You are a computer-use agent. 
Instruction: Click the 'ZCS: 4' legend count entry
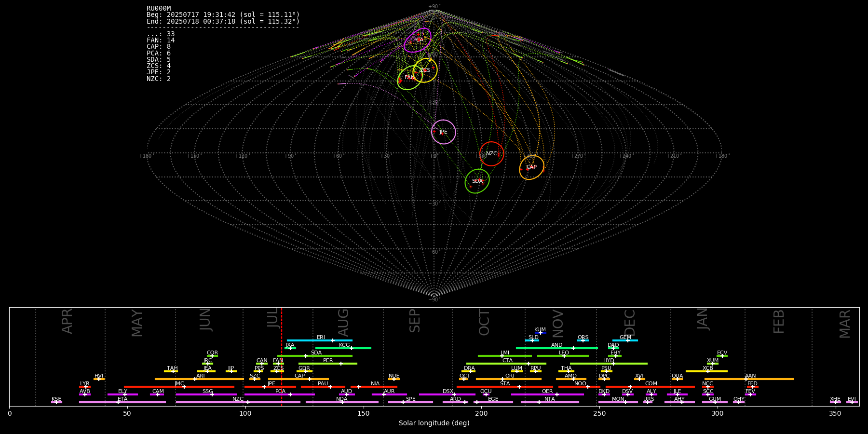[159, 66]
